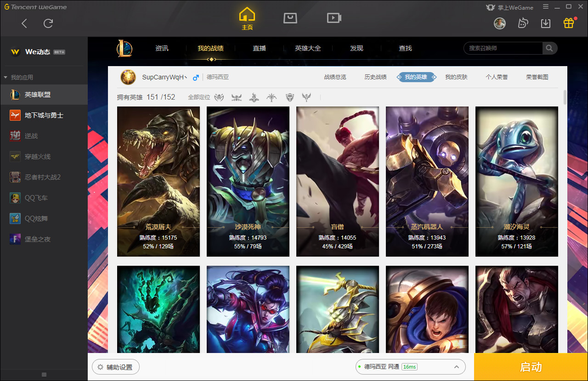Select 堡垒之夜 in the sidebar
588x381 pixels.
(x=44, y=239)
